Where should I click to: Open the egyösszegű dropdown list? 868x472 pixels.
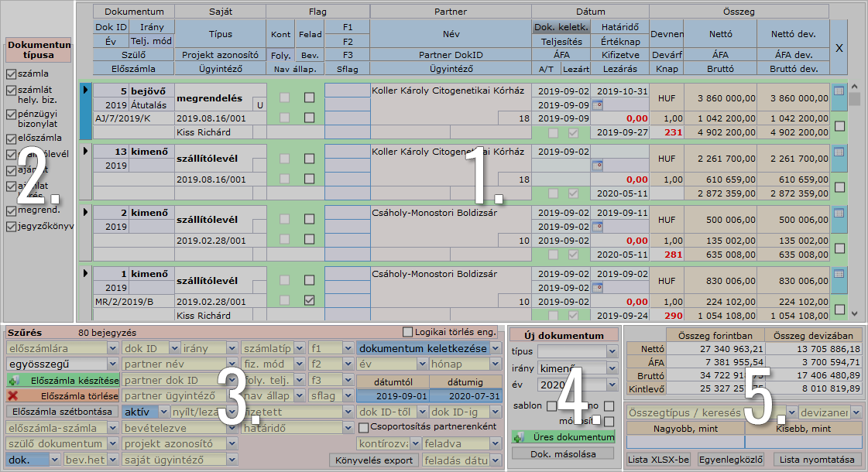click(x=113, y=364)
